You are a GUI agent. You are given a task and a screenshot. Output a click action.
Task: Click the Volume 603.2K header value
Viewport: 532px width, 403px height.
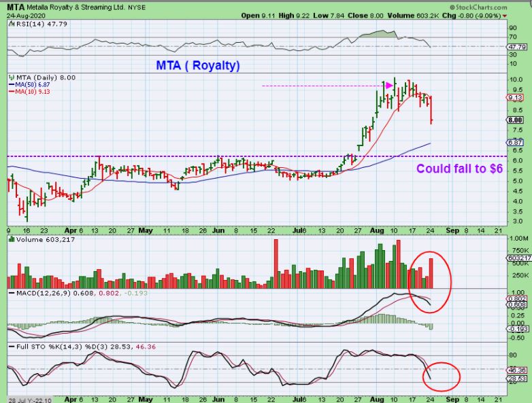(x=412, y=16)
